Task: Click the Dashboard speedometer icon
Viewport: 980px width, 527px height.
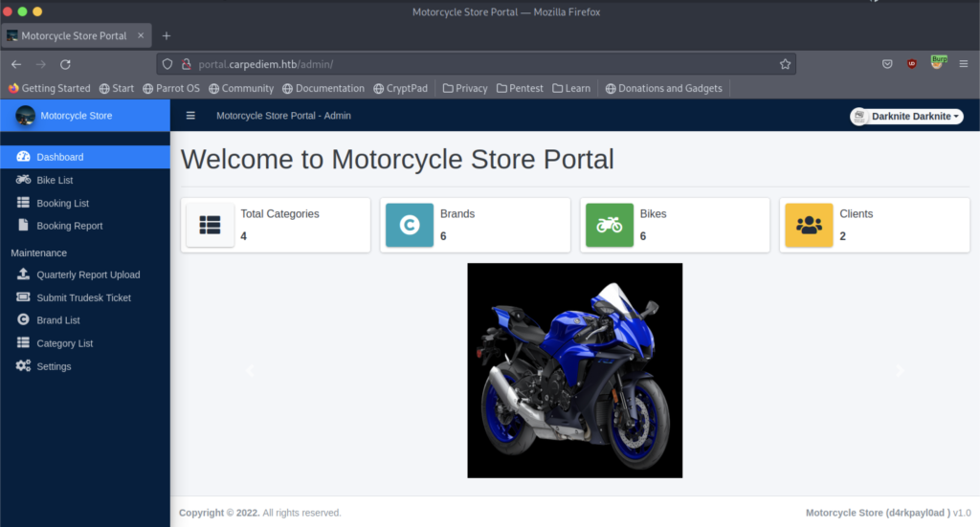Action: coord(23,157)
